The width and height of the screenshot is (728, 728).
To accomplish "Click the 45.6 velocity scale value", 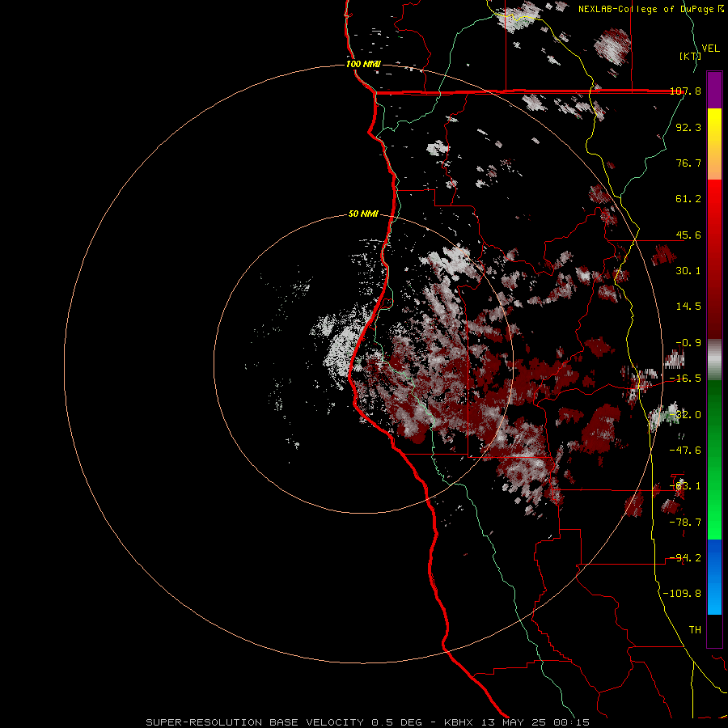I will (x=688, y=235).
